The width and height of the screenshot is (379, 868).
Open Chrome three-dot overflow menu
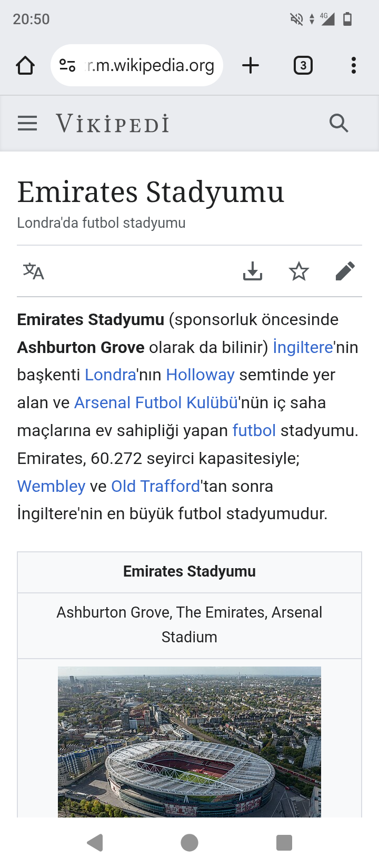(354, 66)
